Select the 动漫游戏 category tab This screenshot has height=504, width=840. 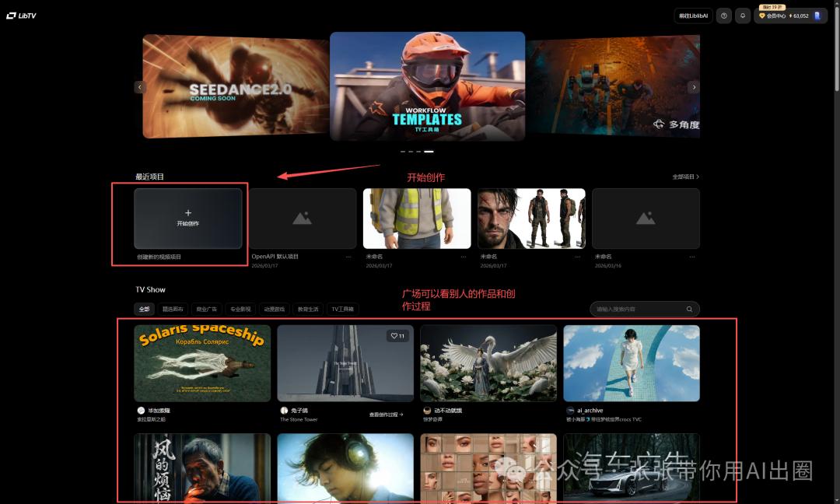pos(274,309)
